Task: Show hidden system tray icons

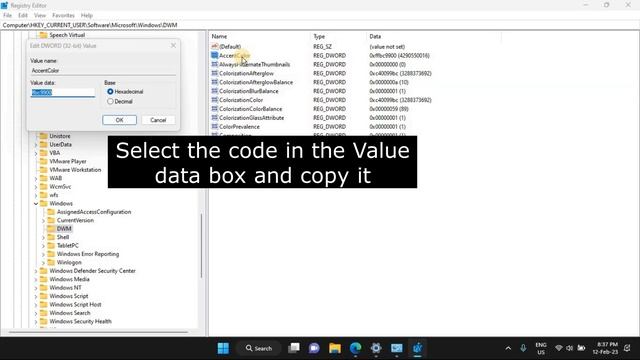Action: point(508,348)
